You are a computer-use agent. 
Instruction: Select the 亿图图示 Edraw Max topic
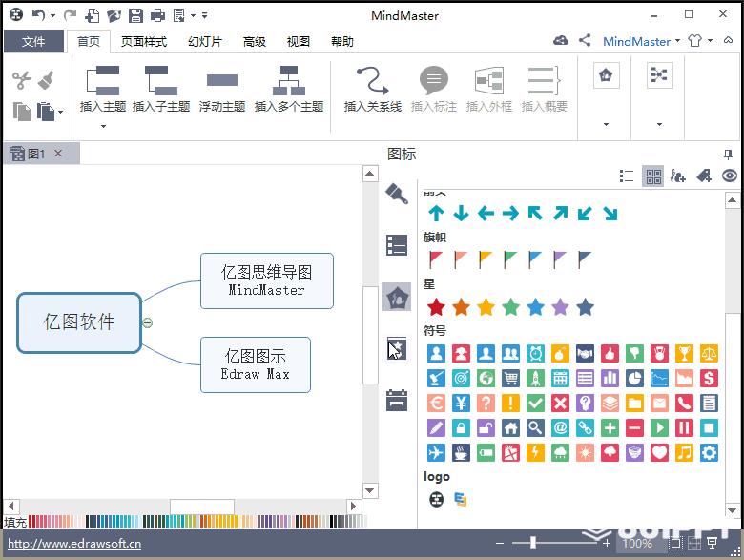tap(256, 364)
